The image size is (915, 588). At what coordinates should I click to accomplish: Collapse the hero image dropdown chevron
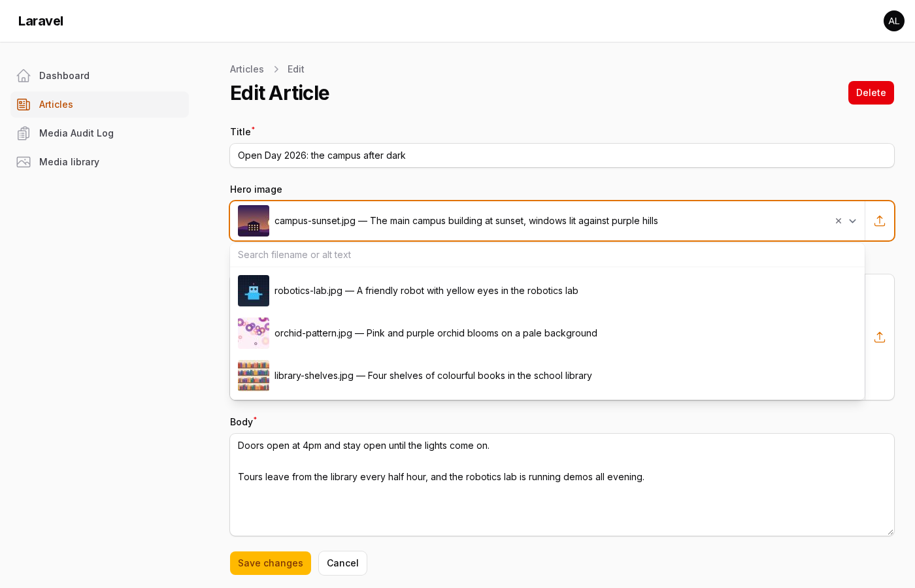click(x=852, y=221)
